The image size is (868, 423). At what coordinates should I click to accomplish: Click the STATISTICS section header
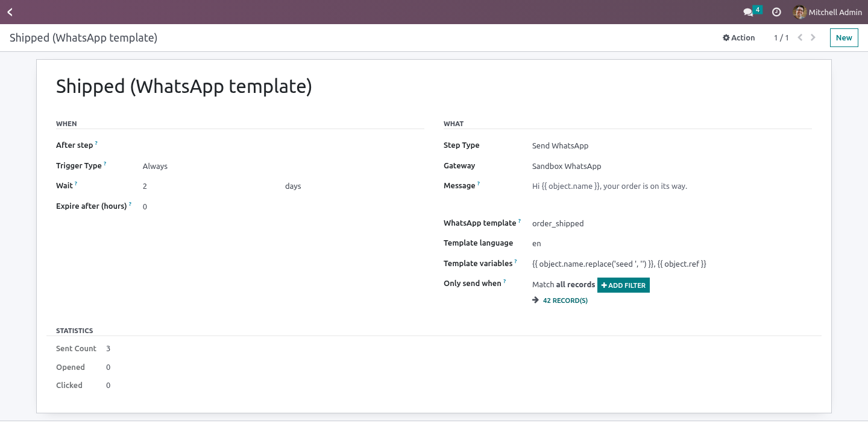tap(75, 331)
